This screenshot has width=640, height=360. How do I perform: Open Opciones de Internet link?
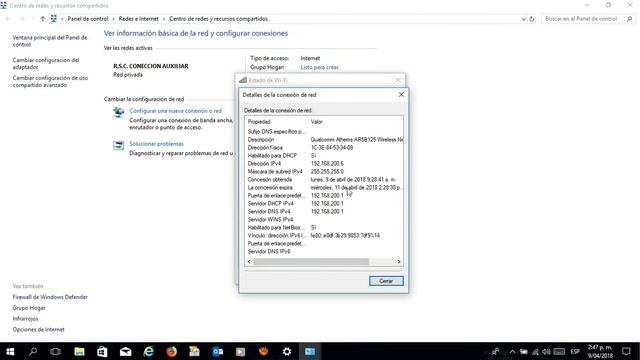pyautogui.click(x=38, y=329)
